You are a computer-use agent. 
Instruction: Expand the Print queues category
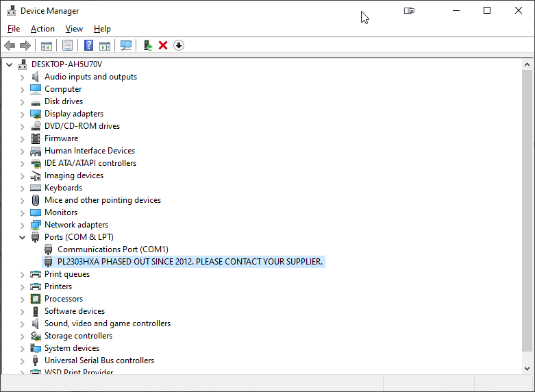[x=22, y=275]
